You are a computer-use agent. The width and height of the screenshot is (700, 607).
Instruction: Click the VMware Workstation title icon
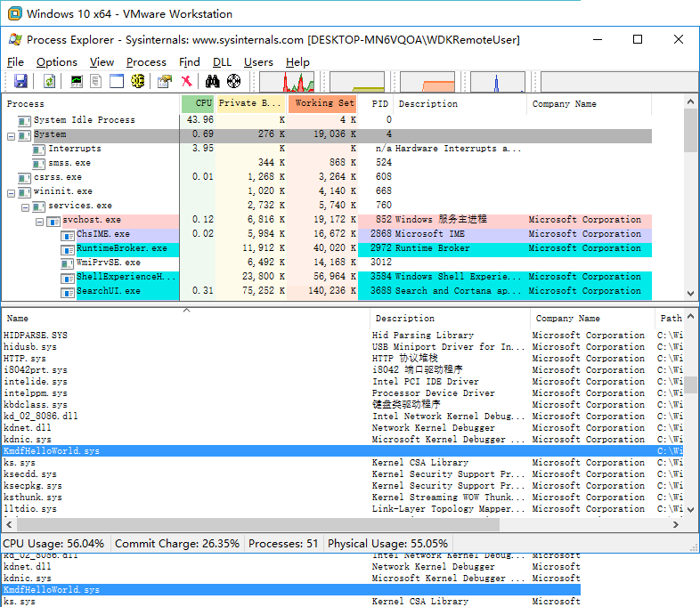coord(15,13)
